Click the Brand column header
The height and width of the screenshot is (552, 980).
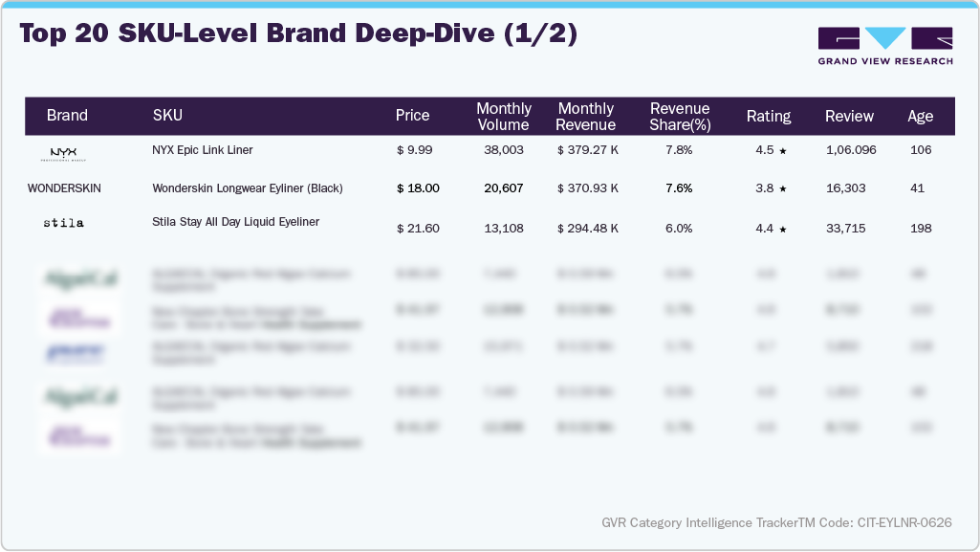pyautogui.click(x=67, y=115)
